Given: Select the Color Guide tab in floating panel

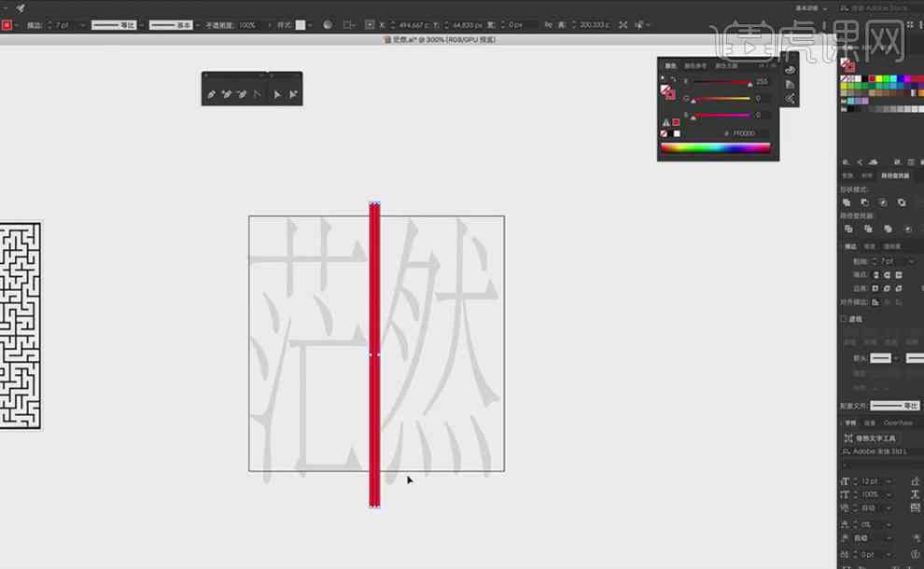Looking at the screenshot, I should 695,66.
